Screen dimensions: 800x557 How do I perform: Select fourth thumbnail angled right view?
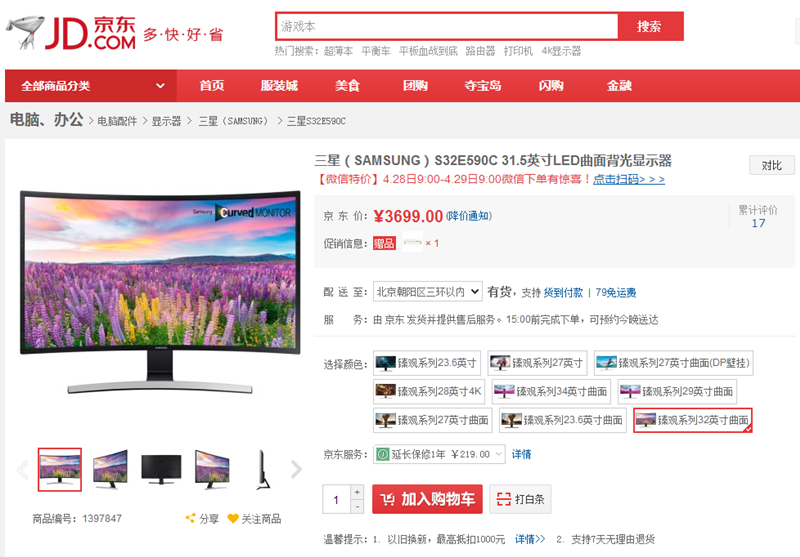click(212, 469)
